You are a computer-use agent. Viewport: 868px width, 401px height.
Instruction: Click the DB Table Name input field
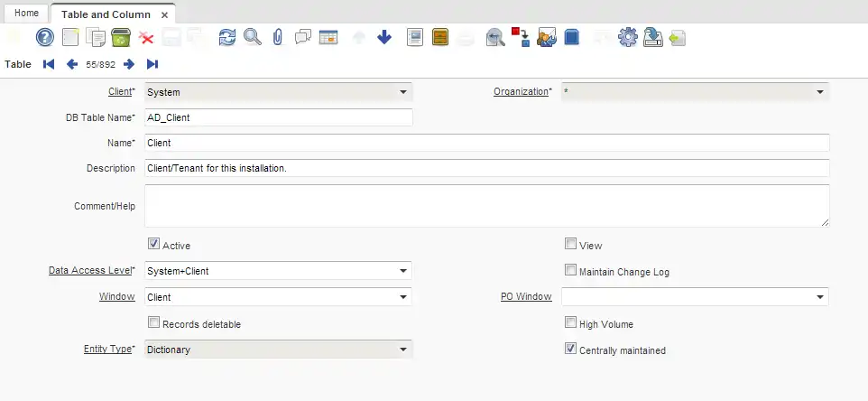pos(279,117)
